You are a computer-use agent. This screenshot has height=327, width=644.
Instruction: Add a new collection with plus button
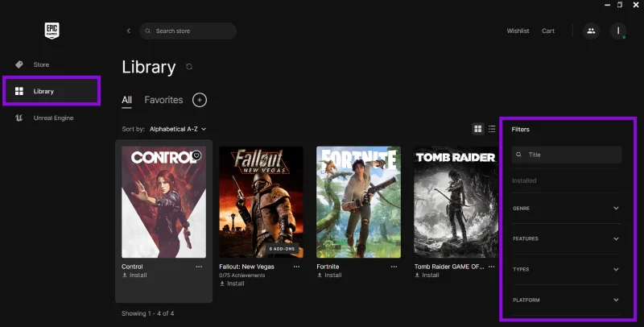coord(200,100)
